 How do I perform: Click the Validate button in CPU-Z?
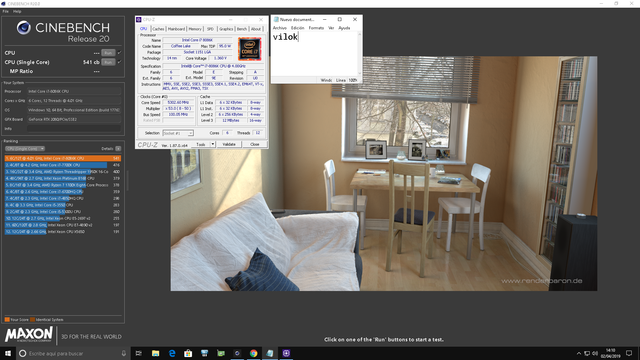[x=229, y=144]
